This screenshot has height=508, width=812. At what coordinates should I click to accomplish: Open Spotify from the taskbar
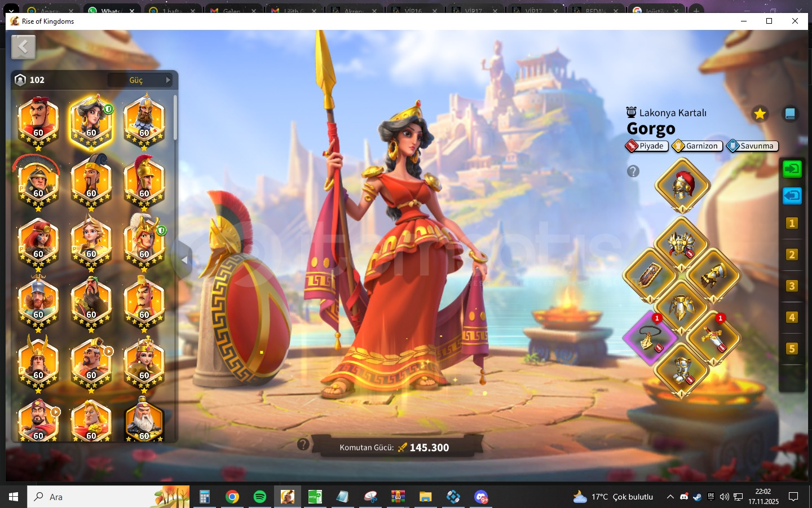click(259, 497)
